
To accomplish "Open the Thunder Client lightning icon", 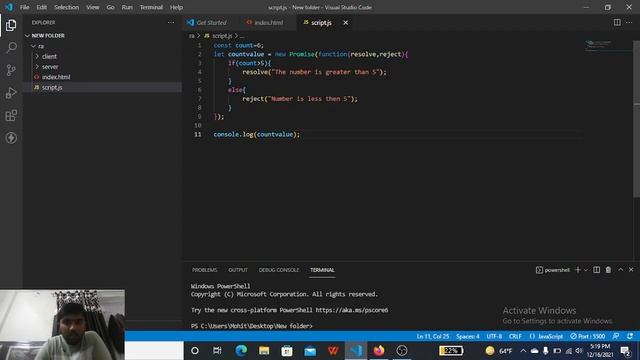I will click(11, 138).
